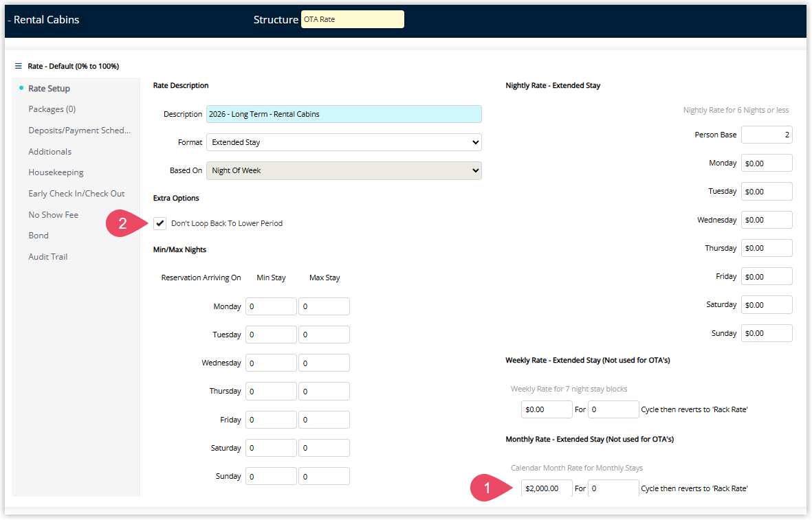This screenshot has width=812, height=520.
Task: Edit the rate Description text field
Action: [x=344, y=114]
